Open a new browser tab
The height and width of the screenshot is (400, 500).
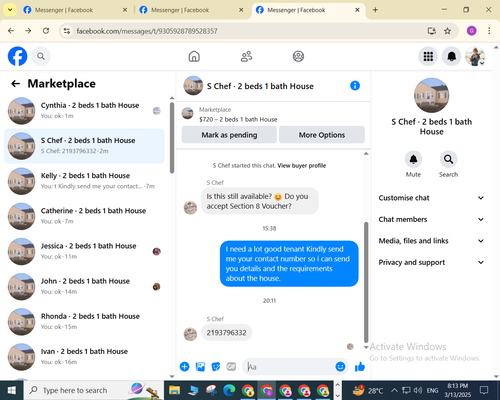tap(375, 10)
